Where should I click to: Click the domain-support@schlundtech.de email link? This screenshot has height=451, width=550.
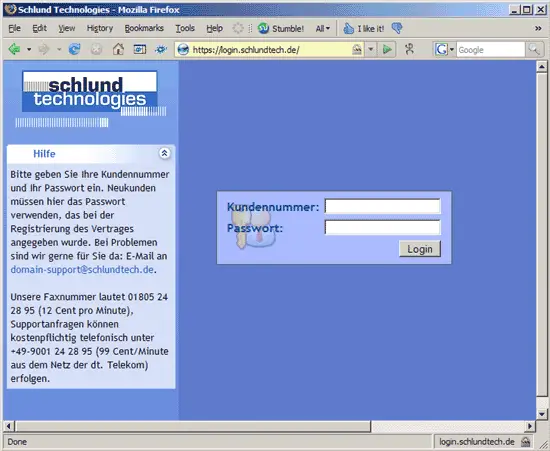pos(82,270)
